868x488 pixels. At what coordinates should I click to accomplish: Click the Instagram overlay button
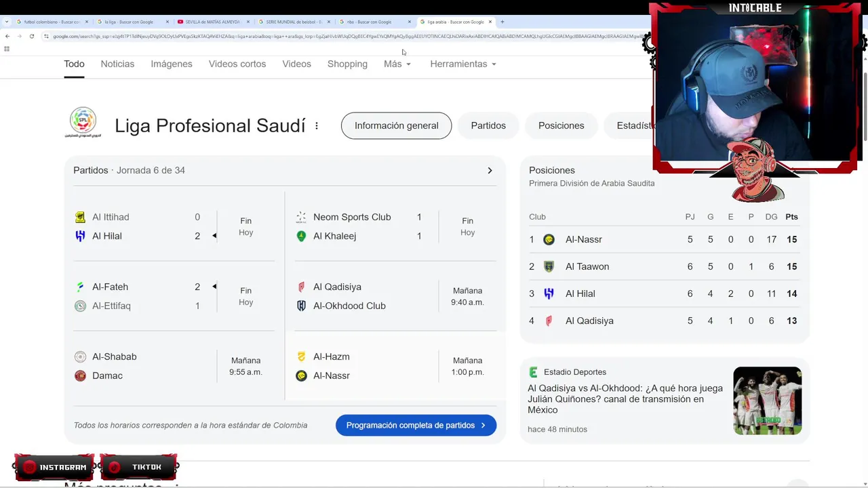[54, 467]
